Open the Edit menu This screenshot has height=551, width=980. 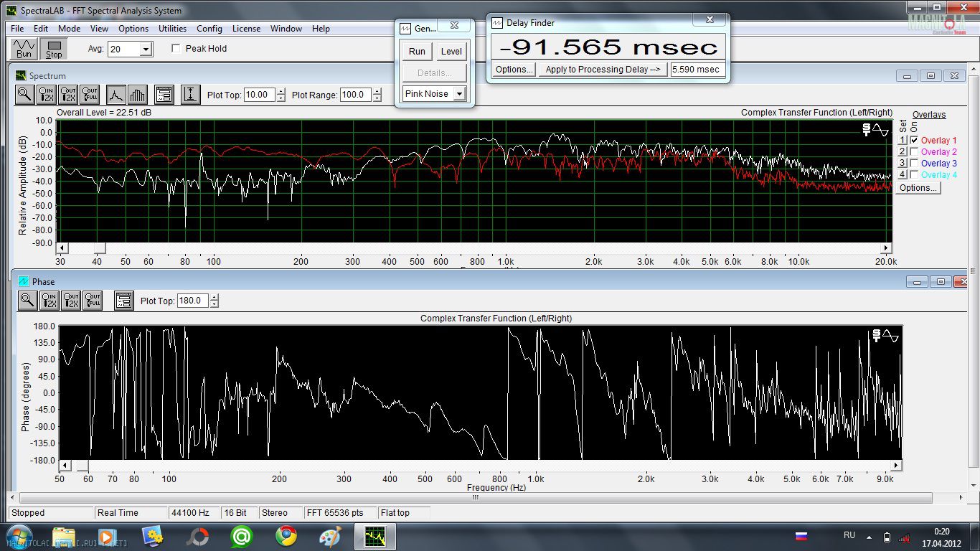(x=41, y=29)
